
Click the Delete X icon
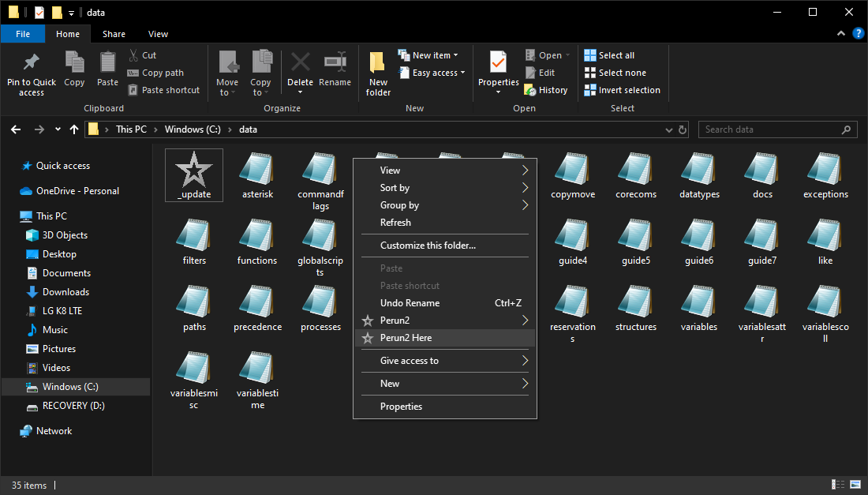[x=300, y=62]
